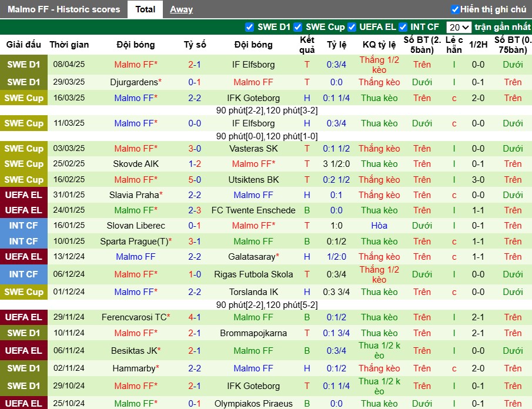
Task: Click Slavia Praha team name
Action: pos(136,195)
